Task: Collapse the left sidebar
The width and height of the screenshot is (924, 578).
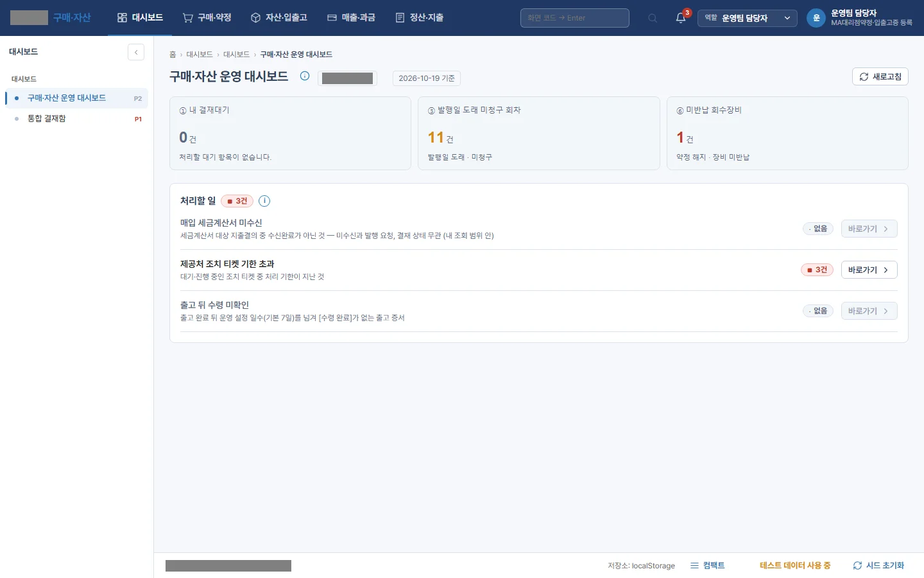Action: pos(136,52)
